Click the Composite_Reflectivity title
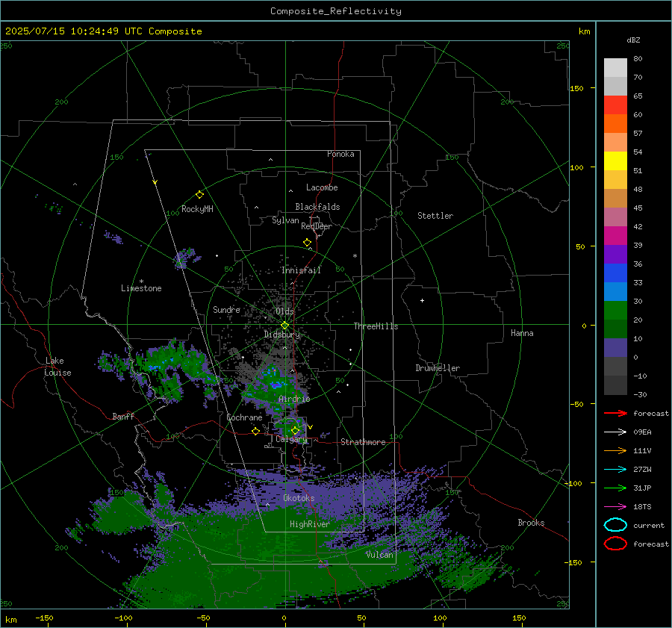The width and height of the screenshot is (672, 628). (335, 11)
